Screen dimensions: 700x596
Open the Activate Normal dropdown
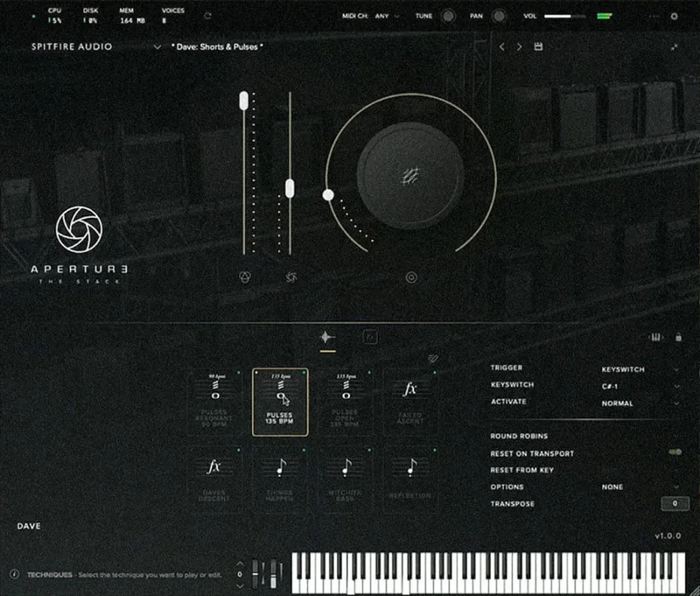640,403
